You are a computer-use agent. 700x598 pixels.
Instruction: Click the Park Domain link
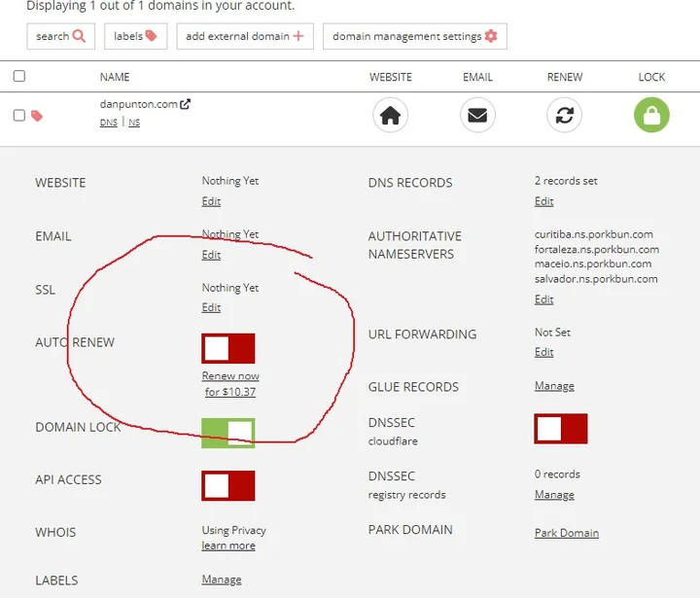tap(567, 533)
